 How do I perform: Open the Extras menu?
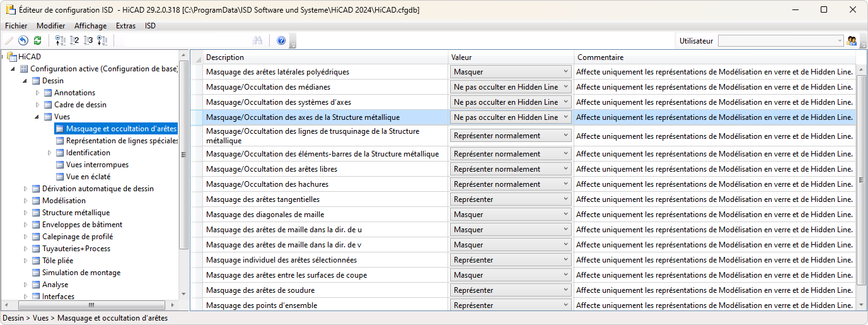point(125,26)
